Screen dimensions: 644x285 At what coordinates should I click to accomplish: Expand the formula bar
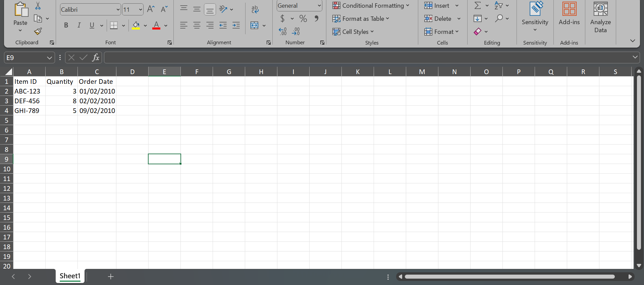[x=635, y=57]
